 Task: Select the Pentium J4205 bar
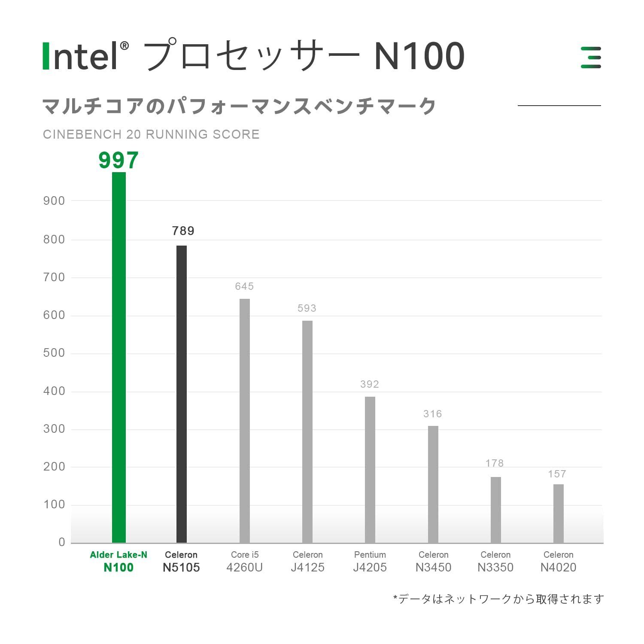pyautogui.click(x=370, y=469)
